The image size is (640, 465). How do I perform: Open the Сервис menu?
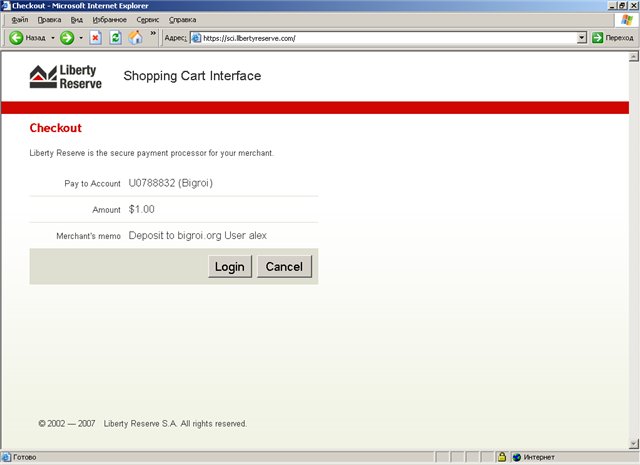coord(148,20)
